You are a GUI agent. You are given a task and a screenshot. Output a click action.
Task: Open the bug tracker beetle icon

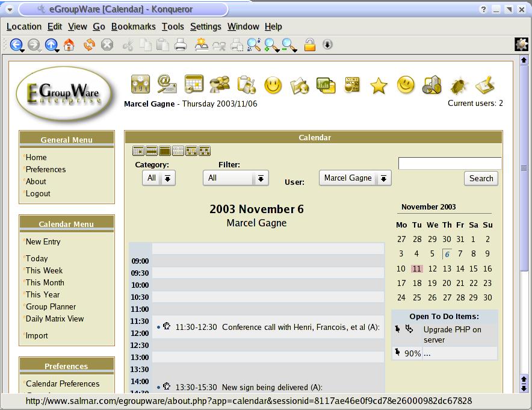click(x=459, y=85)
